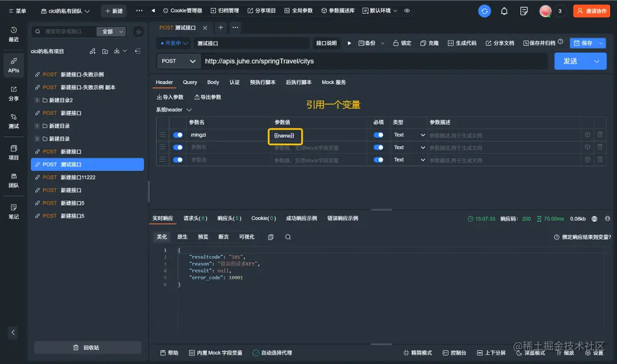
Task: Switch to the Body tab
Action: click(x=213, y=82)
